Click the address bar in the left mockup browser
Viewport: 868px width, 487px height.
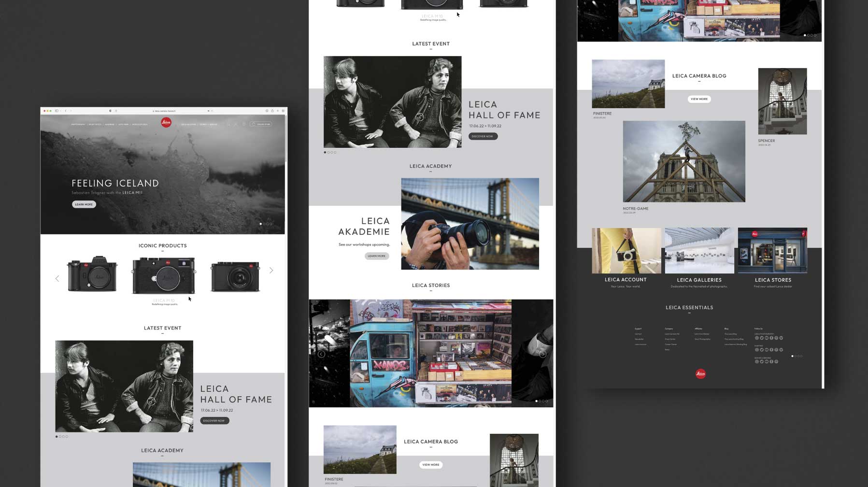(x=164, y=111)
